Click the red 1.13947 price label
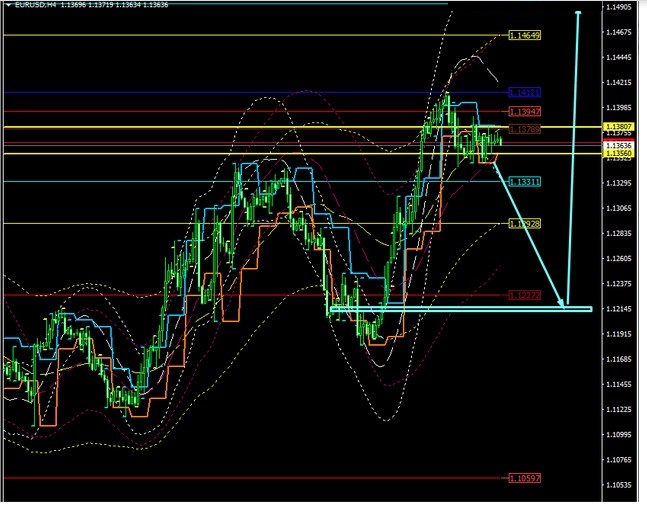 pyautogui.click(x=524, y=110)
